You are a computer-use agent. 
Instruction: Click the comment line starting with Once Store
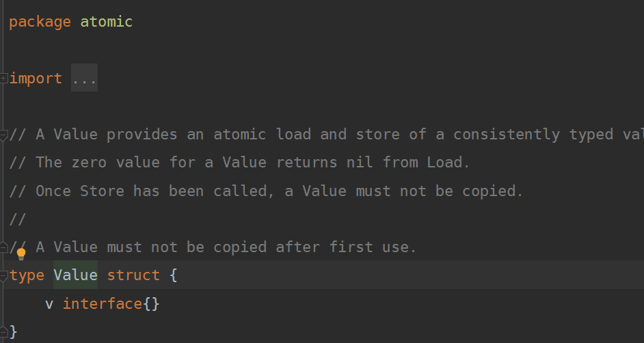[267, 191]
